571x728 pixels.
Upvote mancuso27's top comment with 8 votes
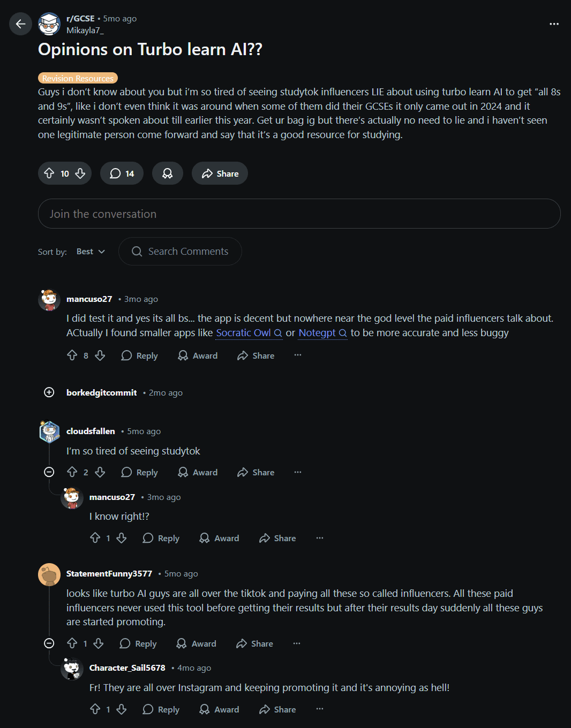point(72,355)
